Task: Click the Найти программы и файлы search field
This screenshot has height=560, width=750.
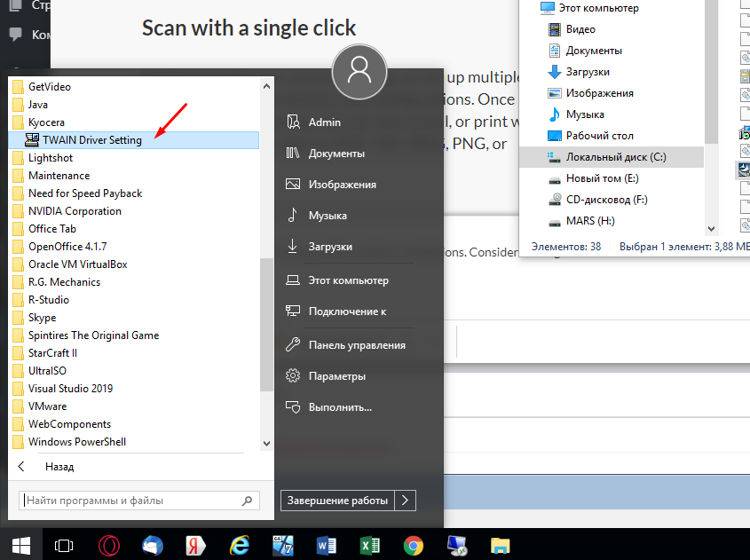Action: click(x=133, y=501)
